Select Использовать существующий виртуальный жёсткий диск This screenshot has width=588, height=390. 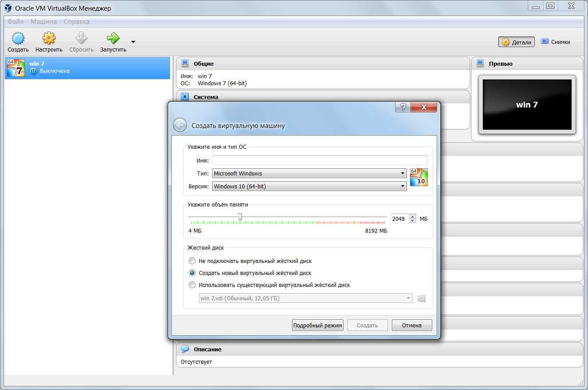pyautogui.click(x=269, y=285)
